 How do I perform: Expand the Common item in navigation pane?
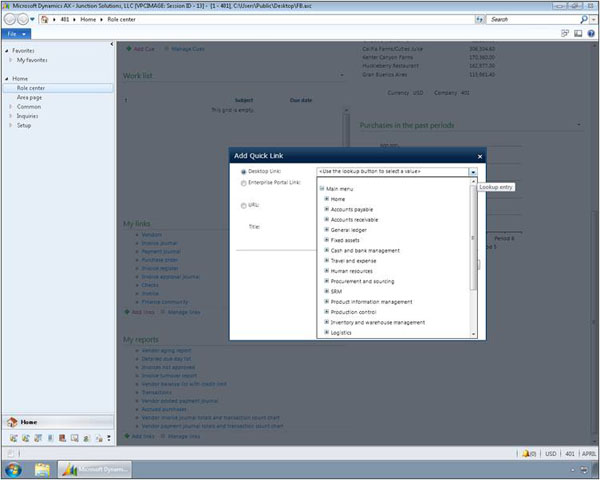tap(11, 106)
